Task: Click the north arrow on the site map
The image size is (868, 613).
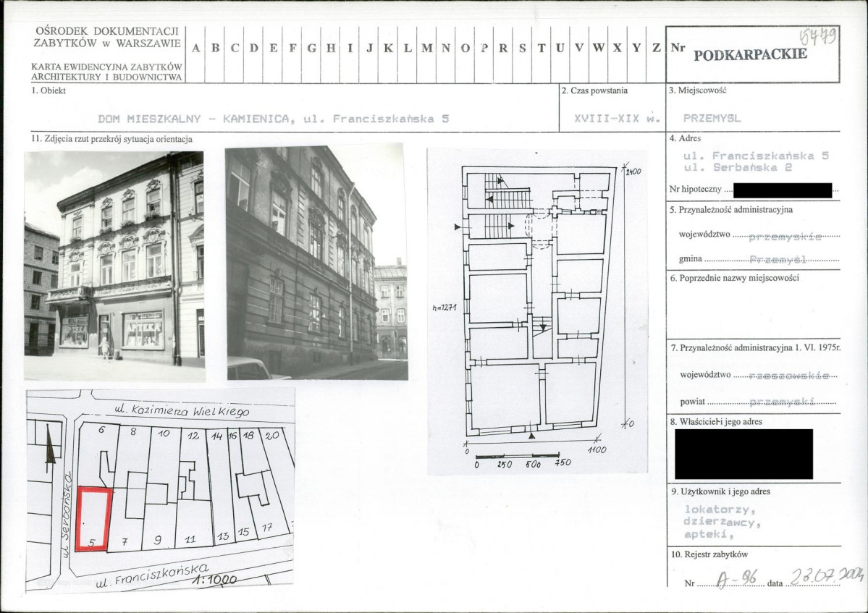Action: pyautogui.click(x=50, y=446)
